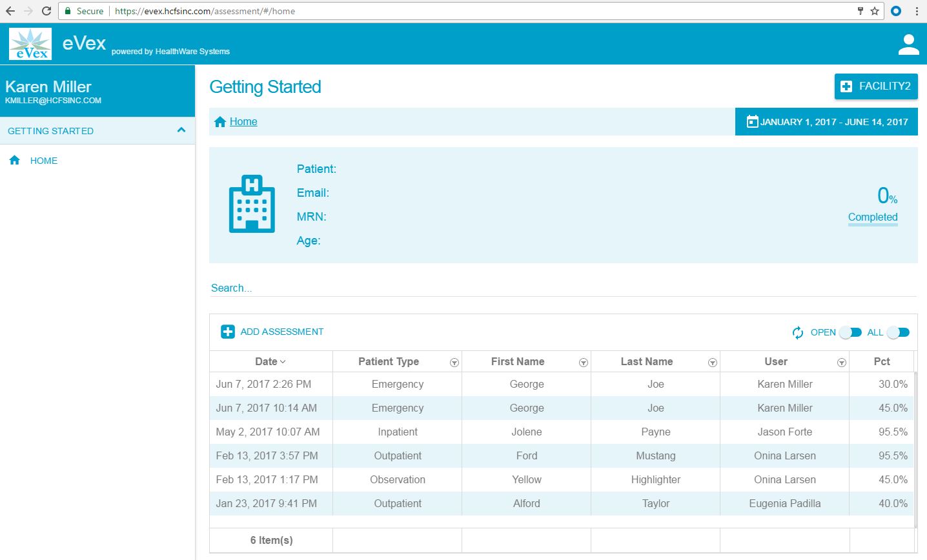Open the date range picker January–June 2017

click(x=826, y=122)
